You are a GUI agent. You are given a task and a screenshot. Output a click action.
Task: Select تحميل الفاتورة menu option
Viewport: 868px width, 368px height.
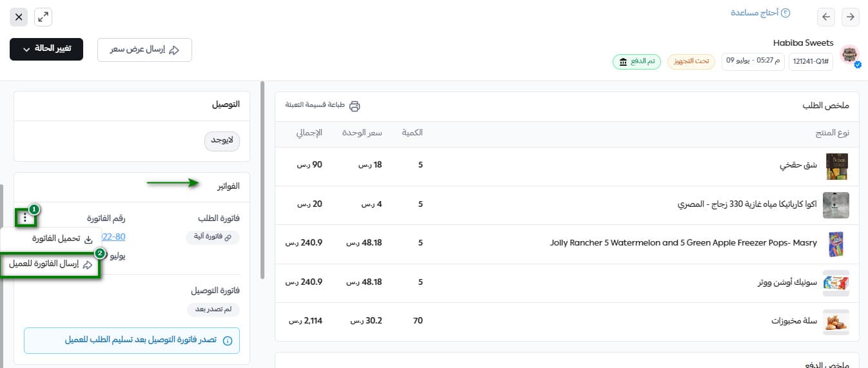[x=55, y=239]
